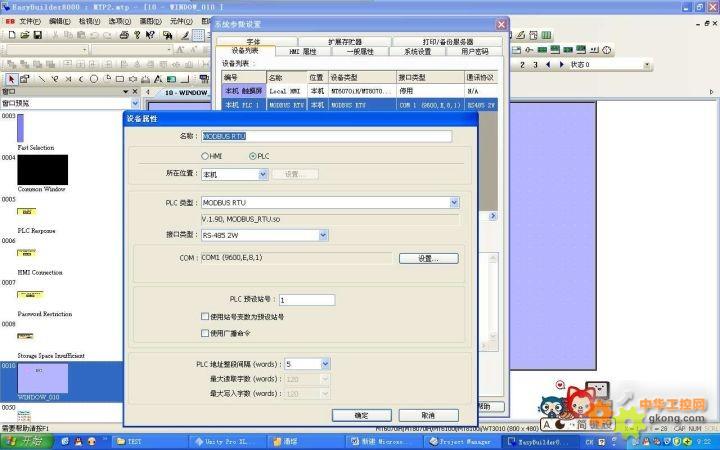Open interface type dropdown RS-485 2W

(323, 235)
